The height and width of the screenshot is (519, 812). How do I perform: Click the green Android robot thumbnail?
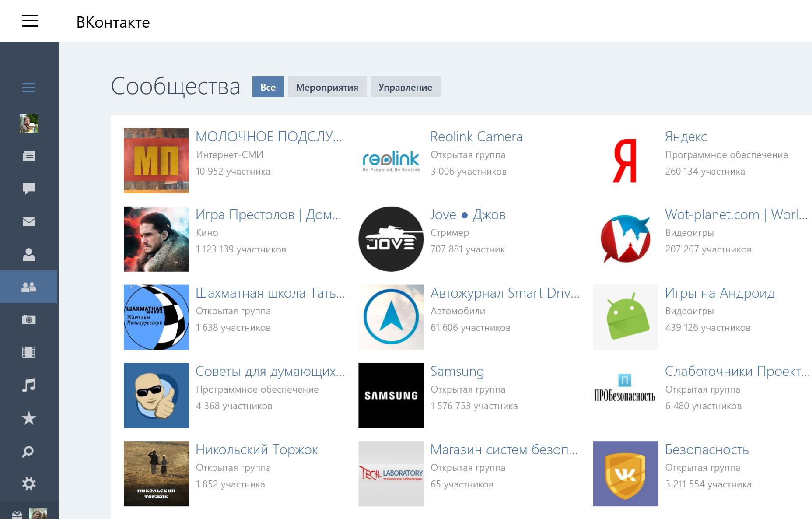626,317
